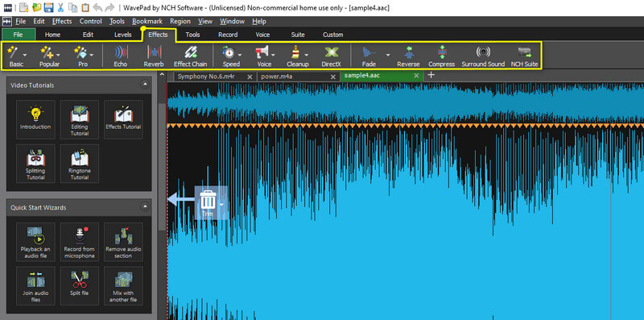Open the green File tab
The width and height of the screenshot is (644, 320).
point(18,35)
